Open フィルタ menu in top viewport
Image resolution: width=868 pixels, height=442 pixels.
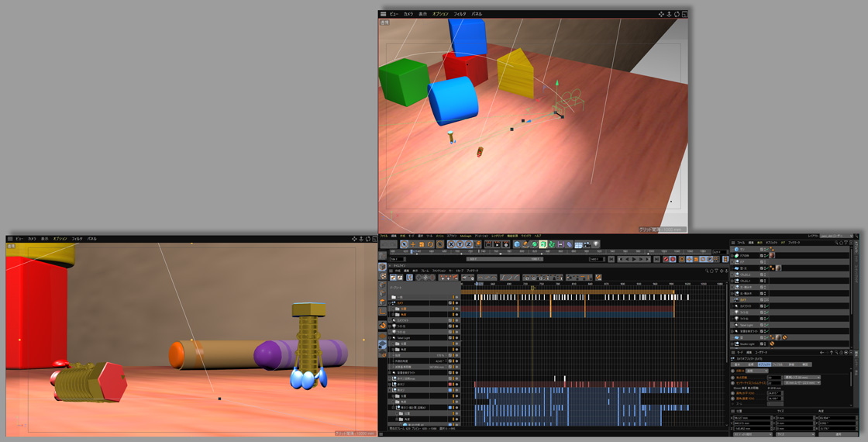460,14
